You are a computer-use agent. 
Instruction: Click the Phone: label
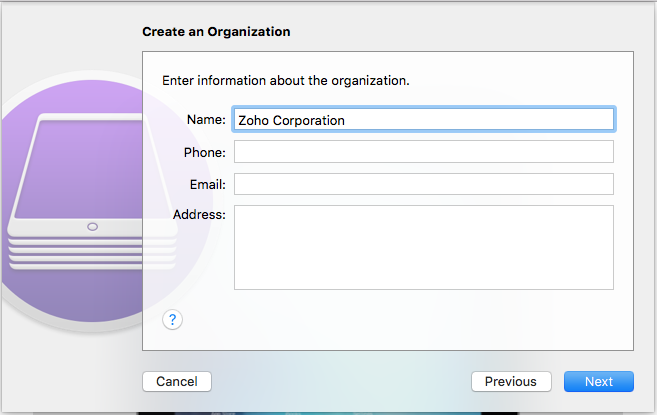(204, 152)
